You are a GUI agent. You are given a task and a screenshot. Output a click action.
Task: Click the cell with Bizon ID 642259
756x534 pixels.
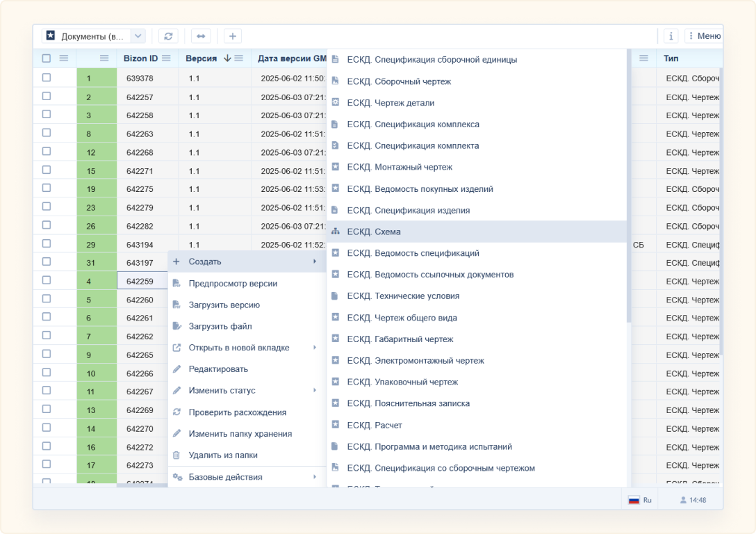pyautogui.click(x=140, y=281)
